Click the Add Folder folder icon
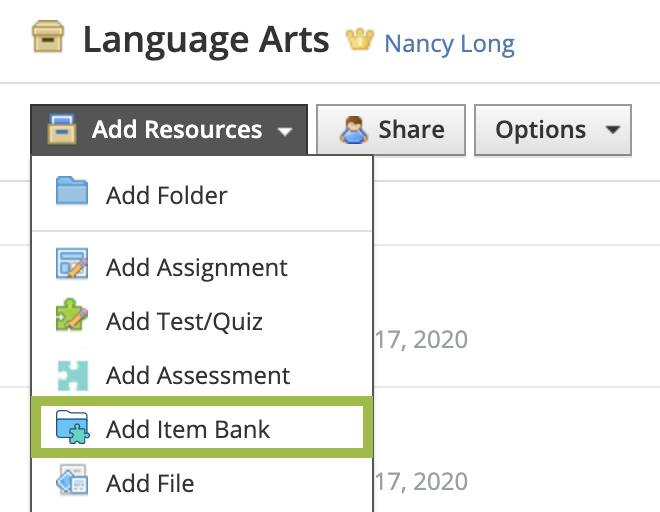The width and height of the screenshot is (660, 512). point(72,194)
